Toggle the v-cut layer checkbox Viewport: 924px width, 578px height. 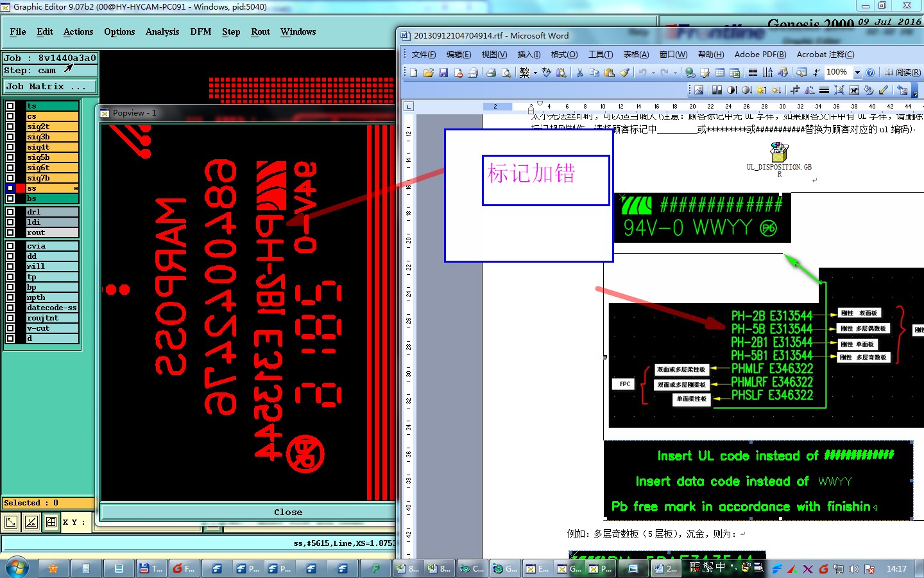[10, 328]
